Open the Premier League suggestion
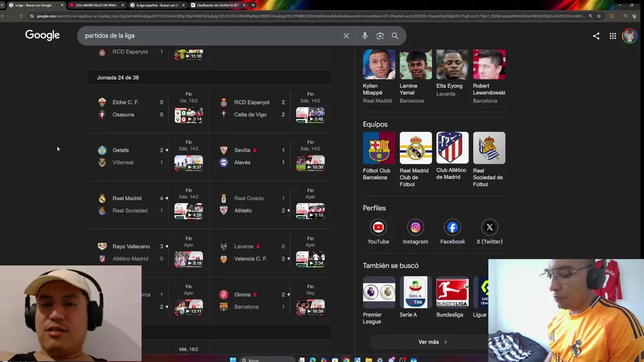Viewport: 644px width, 362px height. tap(379, 300)
